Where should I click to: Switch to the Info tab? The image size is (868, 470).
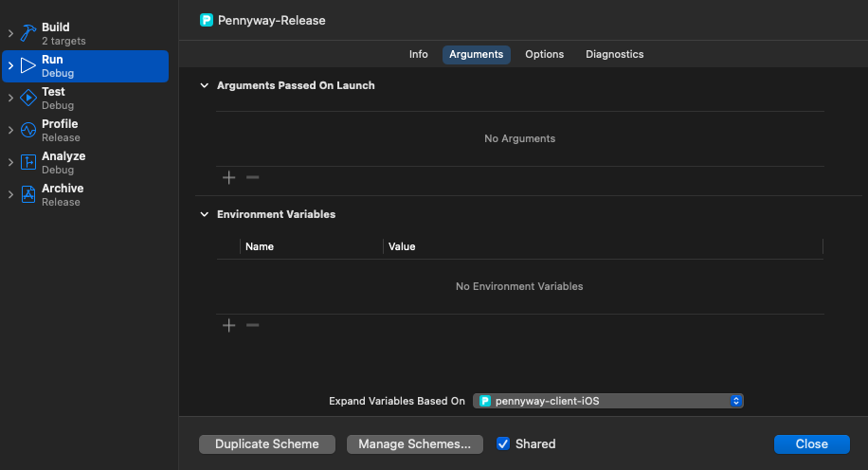tap(419, 54)
